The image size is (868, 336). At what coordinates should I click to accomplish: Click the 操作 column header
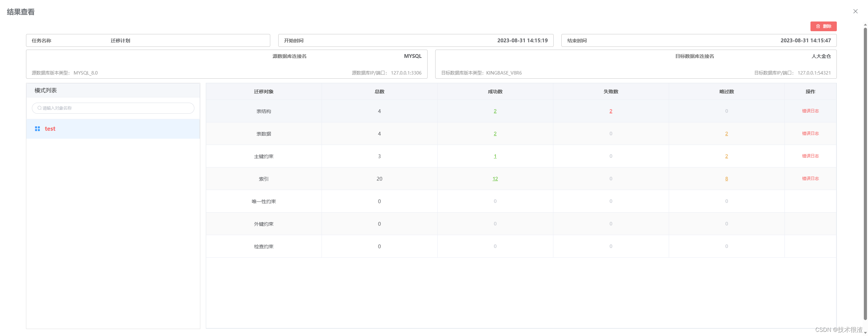[810, 92]
